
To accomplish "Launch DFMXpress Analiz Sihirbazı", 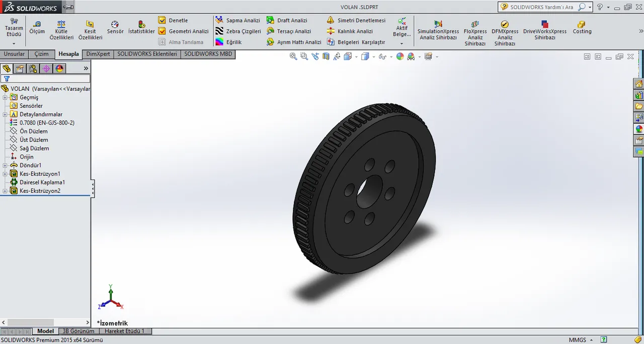I will (505, 33).
